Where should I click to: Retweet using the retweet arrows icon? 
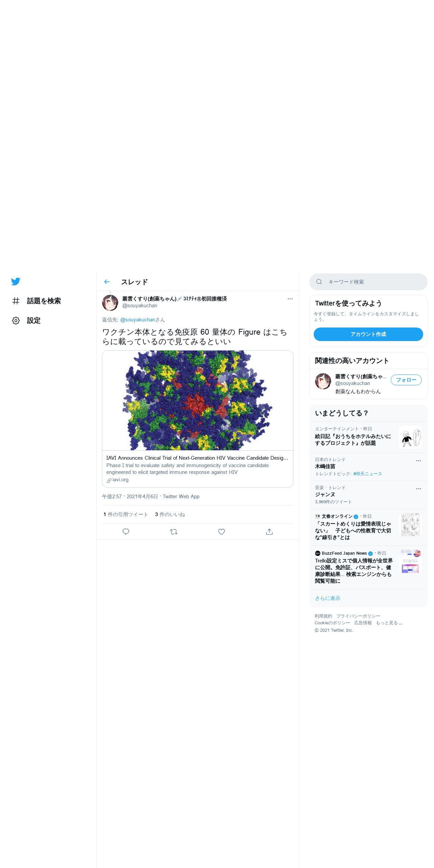(x=174, y=532)
